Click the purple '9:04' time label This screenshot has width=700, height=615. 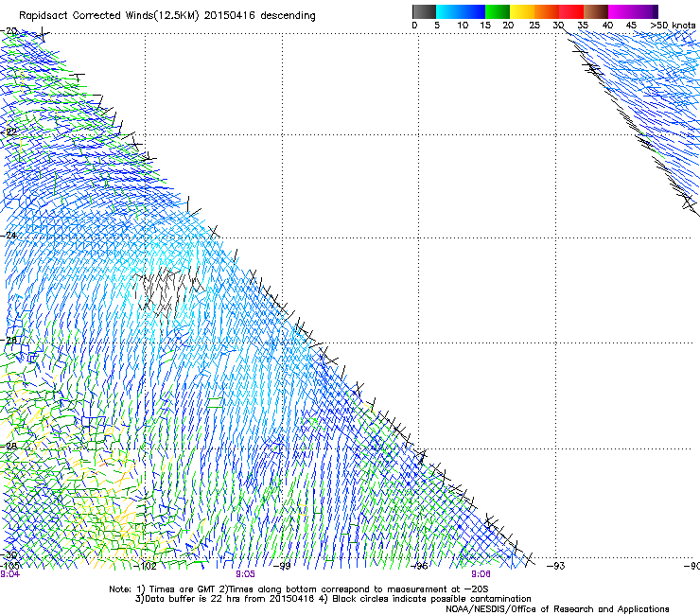coord(9,574)
